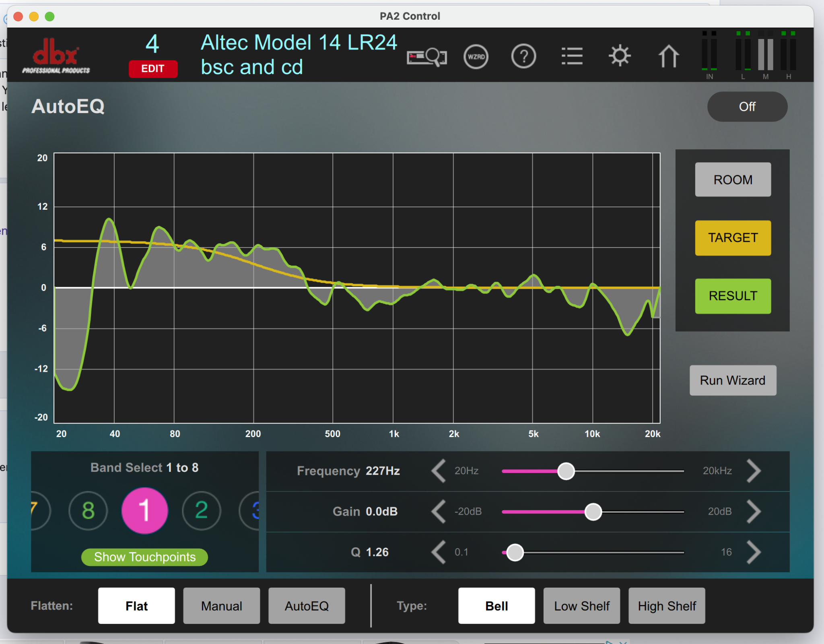Select the Flat flatten mode
Image resolution: width=824 pixels, height=644 pixels.
(136, 606)
